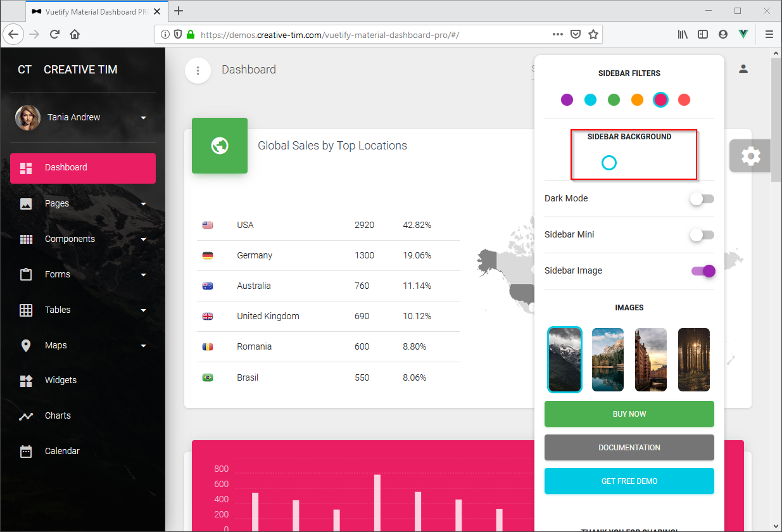The image size is (782, 532).
Task: Expand the Tania Andrew profile dropdown
Action: point(144,117)
